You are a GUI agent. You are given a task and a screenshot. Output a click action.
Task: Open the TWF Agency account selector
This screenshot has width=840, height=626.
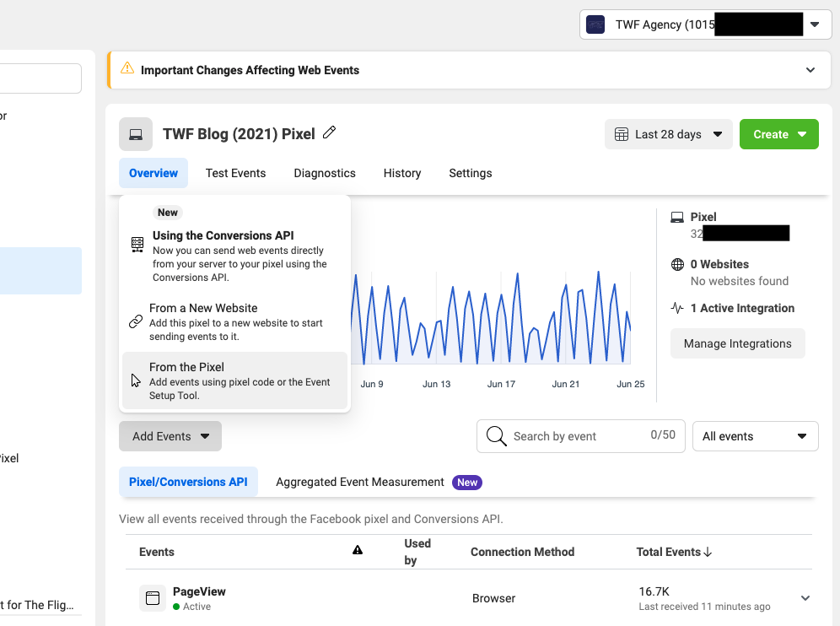(x=705, y=24)
